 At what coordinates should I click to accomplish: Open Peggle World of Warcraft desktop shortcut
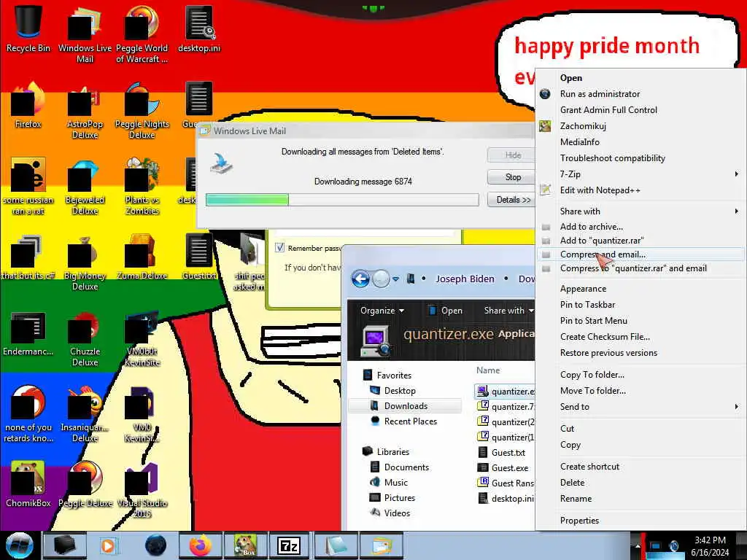click(x=142, y=34)
